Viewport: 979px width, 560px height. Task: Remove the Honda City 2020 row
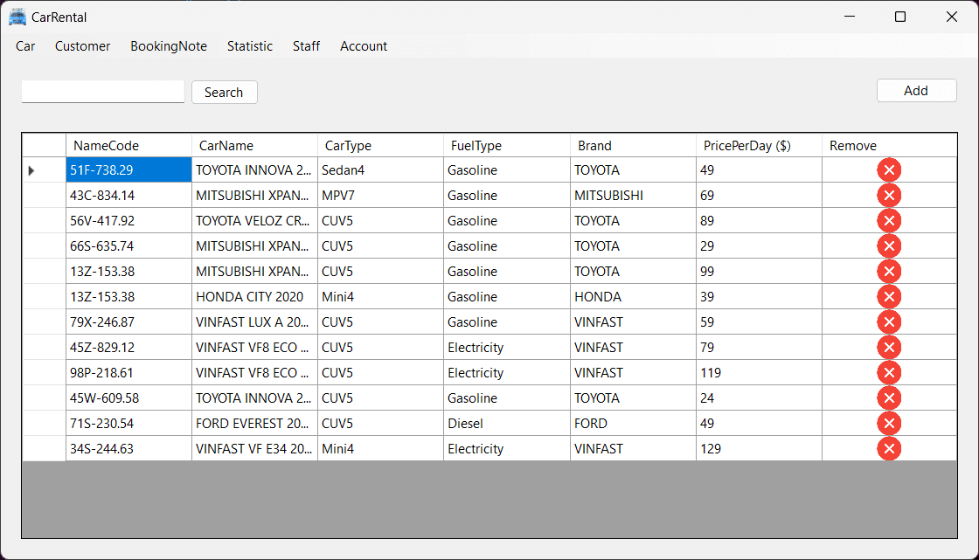coord(889,297)
